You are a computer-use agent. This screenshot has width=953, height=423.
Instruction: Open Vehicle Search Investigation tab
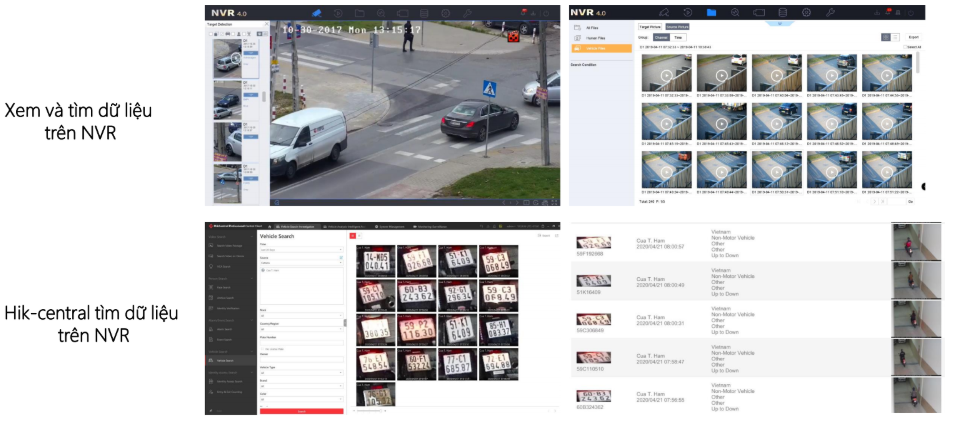(295, 226)
